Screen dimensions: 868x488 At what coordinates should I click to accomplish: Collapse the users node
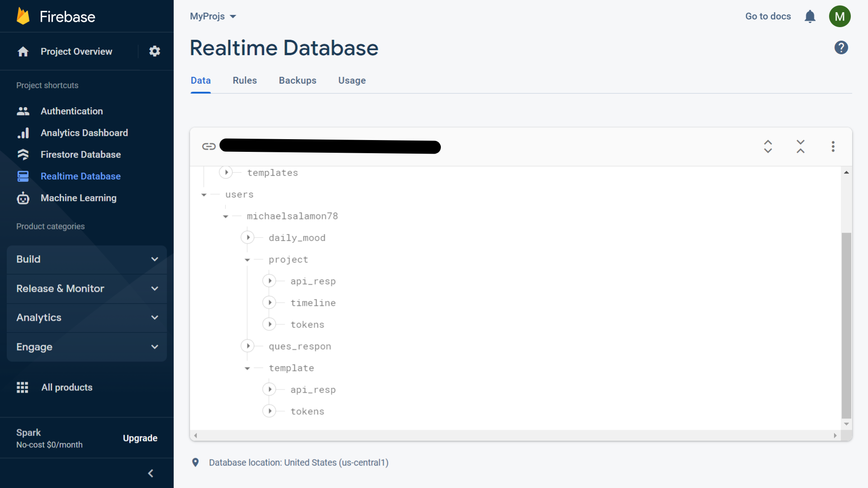tap(205, 194)
